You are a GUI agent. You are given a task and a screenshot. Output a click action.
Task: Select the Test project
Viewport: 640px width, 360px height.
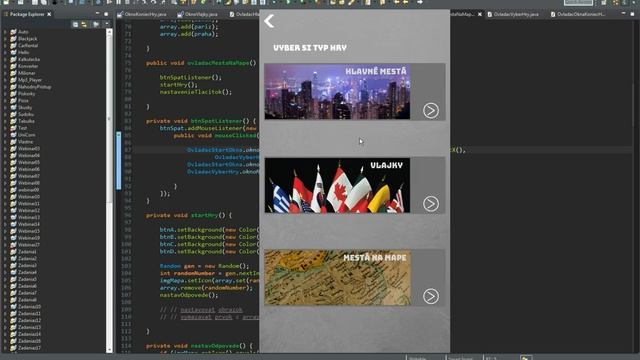click(22, 128)
